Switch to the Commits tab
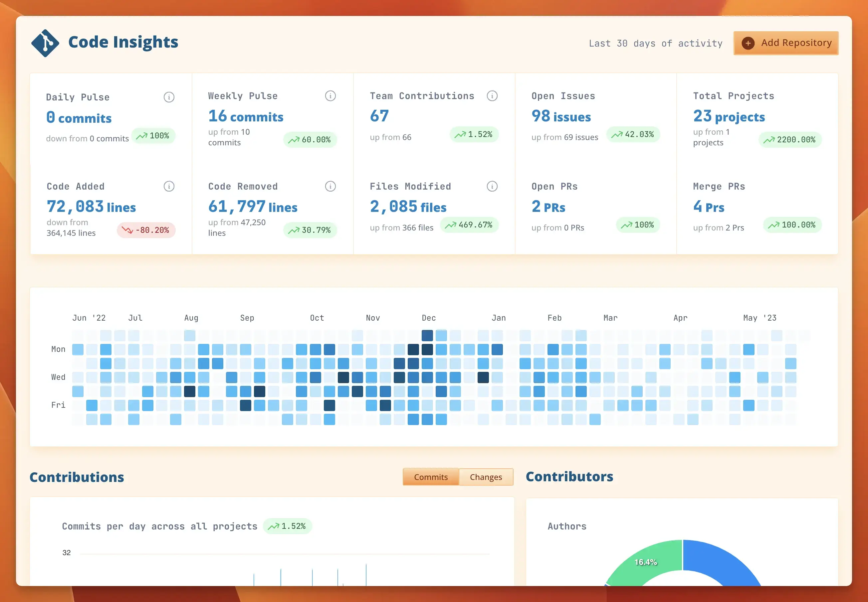The image size is (868, 602). tap(431, 477)
